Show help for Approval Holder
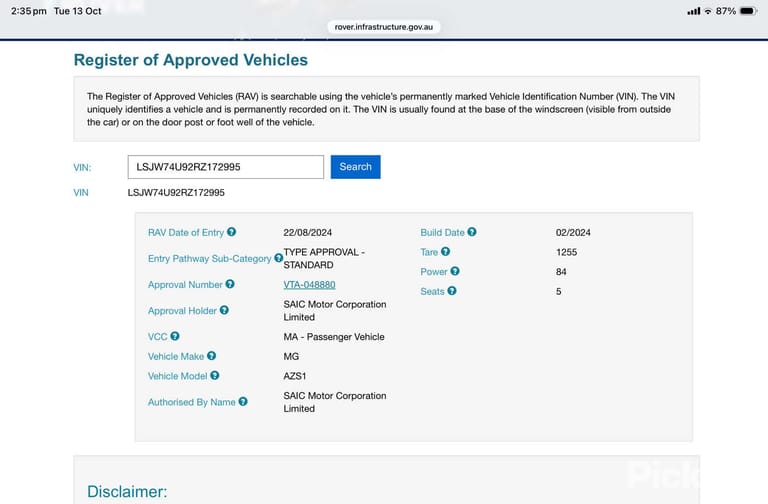Viewport: 768px width, 504px height. click(x=224, y=310)
